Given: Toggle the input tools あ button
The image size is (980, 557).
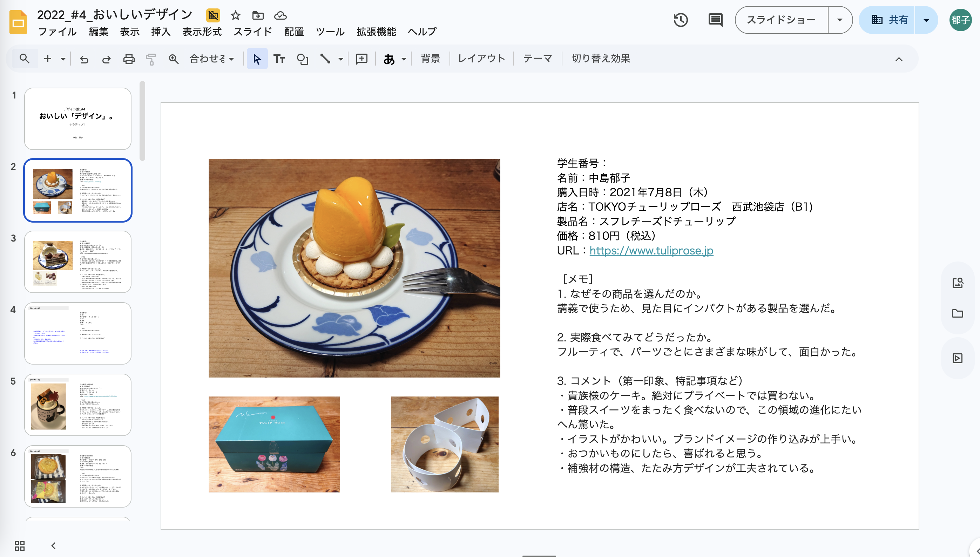Looking at the screenshot, I should pyautogui.click(x=389, y=59).
